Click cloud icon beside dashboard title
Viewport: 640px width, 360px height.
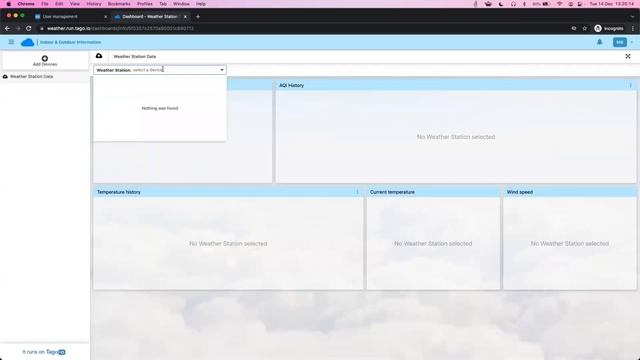pos(99,56)
